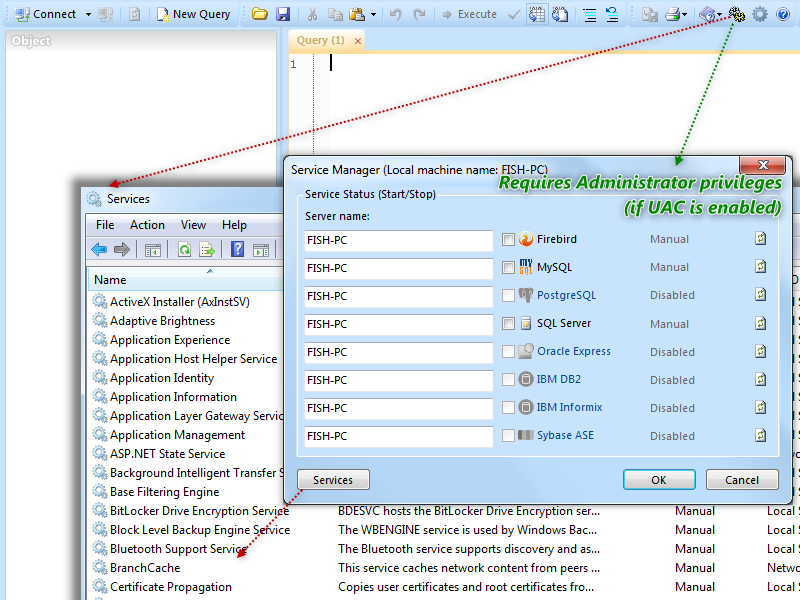Screen dimensions: 800x600
Task: Switch to the Query (1) tab
Action: point(320,40)
